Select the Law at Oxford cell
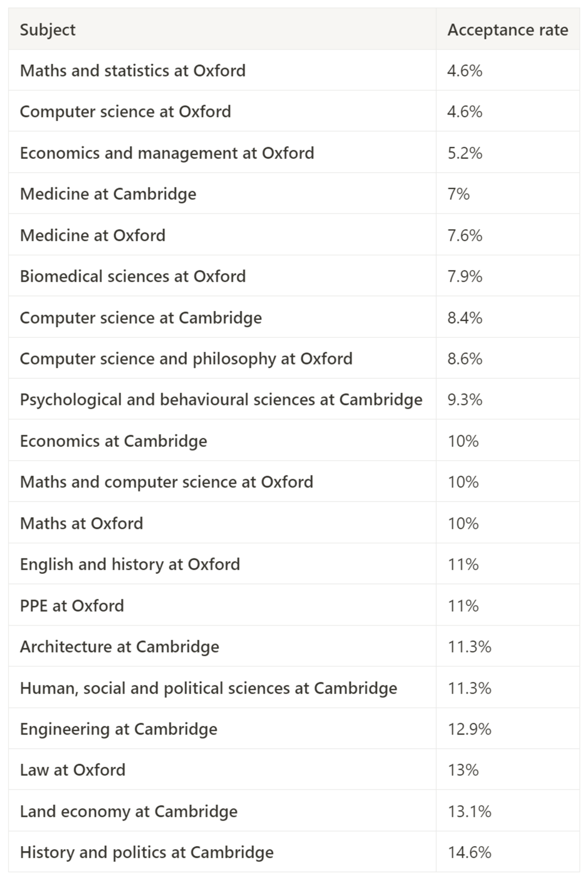The image size is (588, 880). [73, 770]
